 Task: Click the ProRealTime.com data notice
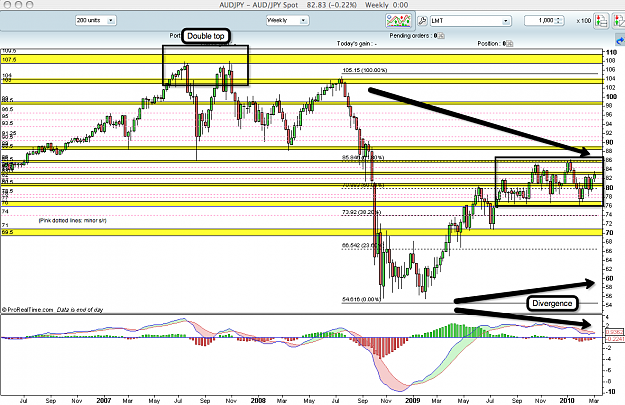click(x=52, y=309)
